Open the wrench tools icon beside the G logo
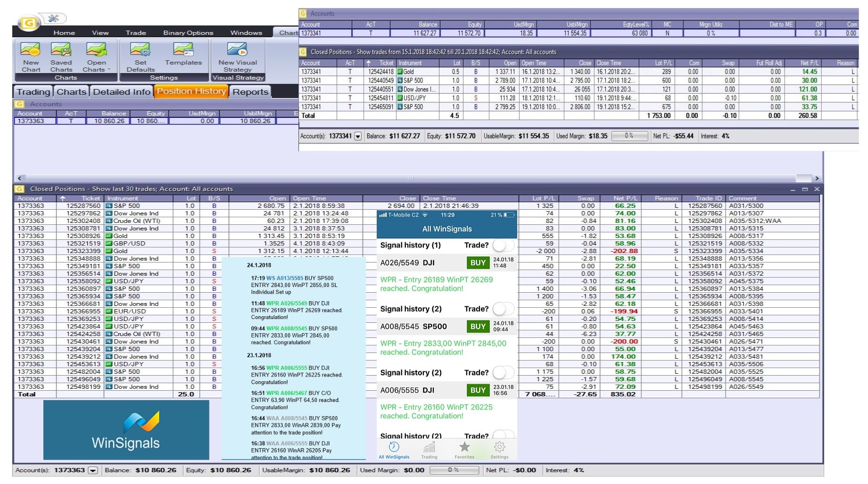Image resolution: width=868 pixels, height=484 pixels. (x=54, y=19)
